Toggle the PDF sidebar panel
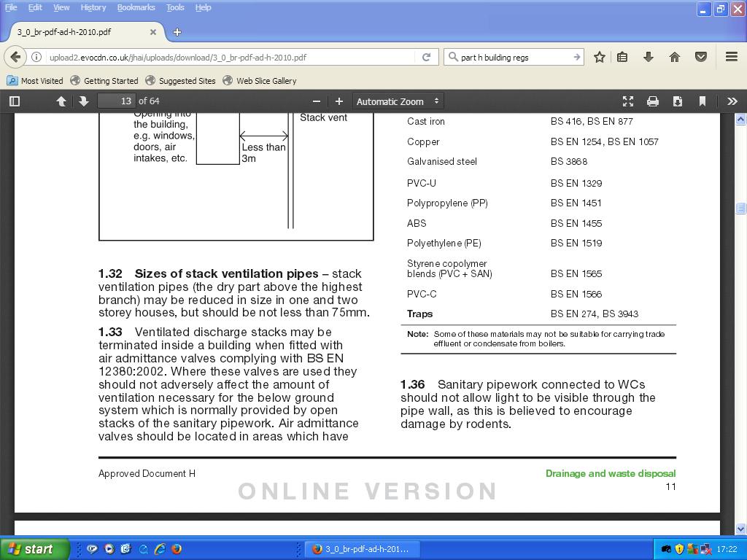 14,101
